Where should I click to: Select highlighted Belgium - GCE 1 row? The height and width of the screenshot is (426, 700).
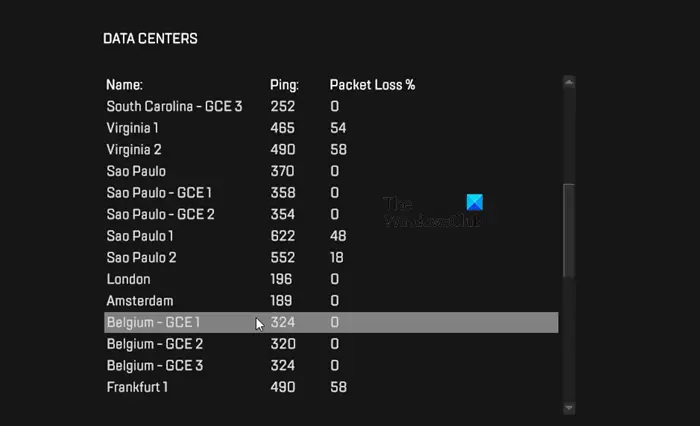(331, 322)
